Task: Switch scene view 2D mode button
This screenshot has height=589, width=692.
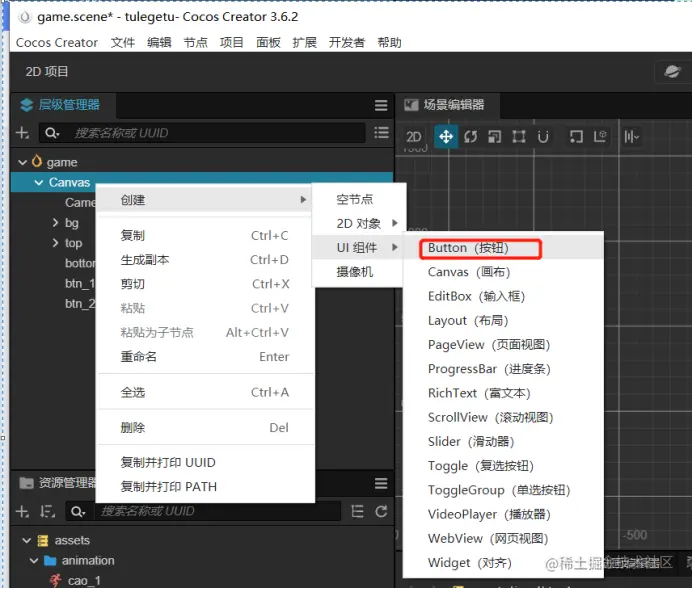Action: (414, 137)
